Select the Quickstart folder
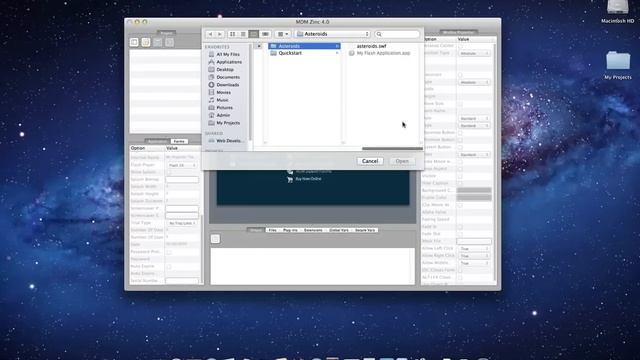Viewport: 640px width, 360px height. coord(304,53)
